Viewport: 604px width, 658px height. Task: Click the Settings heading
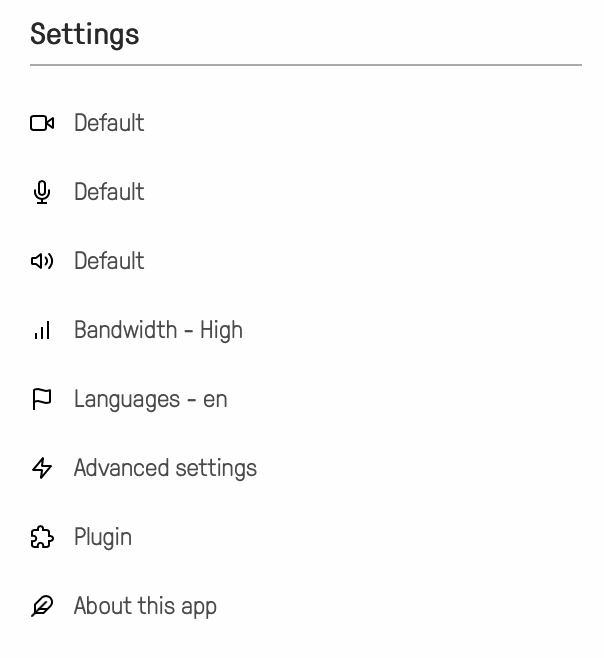coord(85,34)
